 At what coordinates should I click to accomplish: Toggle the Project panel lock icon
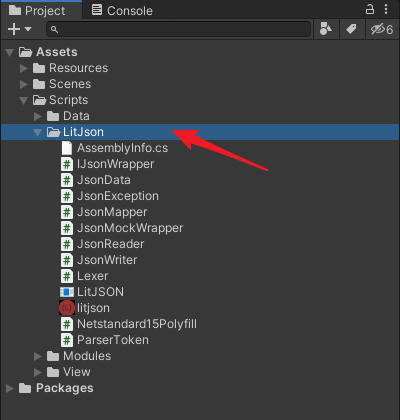pyautogui.click(x=370, y=9)
